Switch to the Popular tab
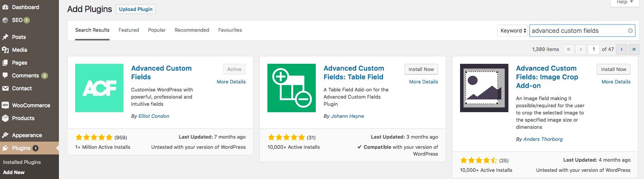644x179 pixels. (x=157, y=30)
